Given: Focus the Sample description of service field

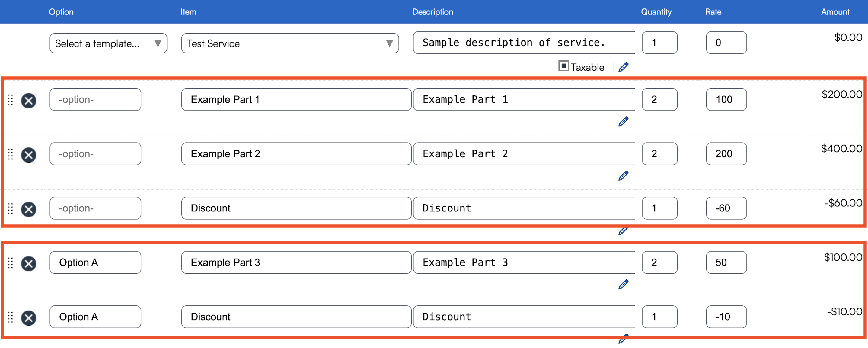Looking at the screenshot, I should pos(523,43).
